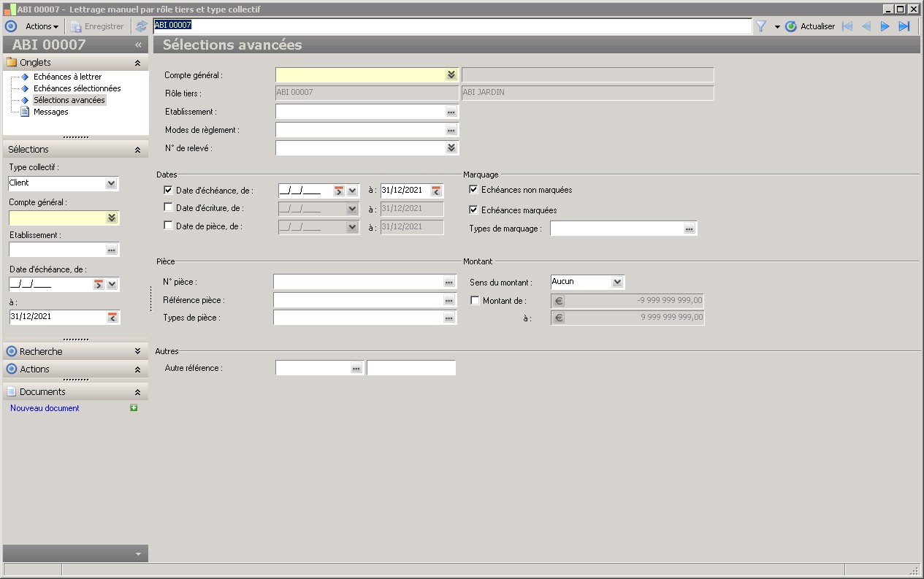Open the Types de marquage ellipsis button
Screen dimensions: 924x579
(x=690, y=229)
